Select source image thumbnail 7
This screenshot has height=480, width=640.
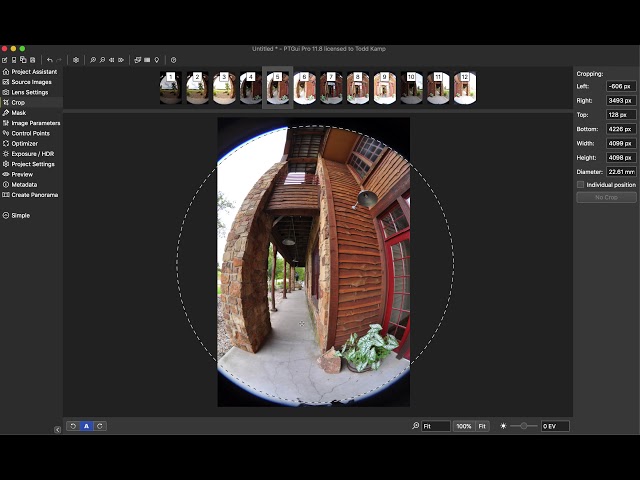(x=331, y=88)
